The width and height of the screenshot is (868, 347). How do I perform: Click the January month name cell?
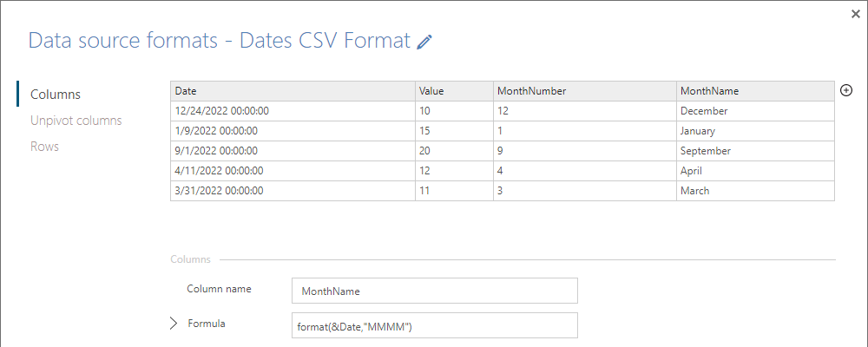tap(755, 131)
